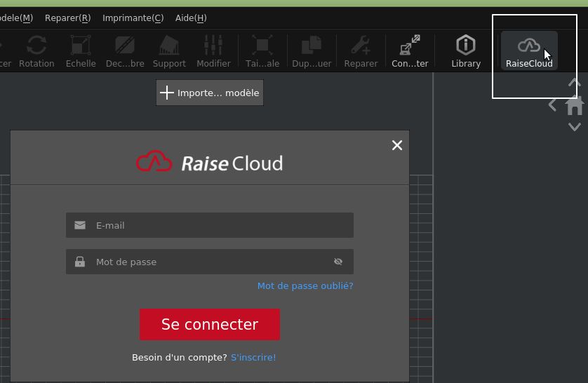This screenshot has height=383, width=588.
Task: Toggle password visibility eye icon
Action: point(338,262)
